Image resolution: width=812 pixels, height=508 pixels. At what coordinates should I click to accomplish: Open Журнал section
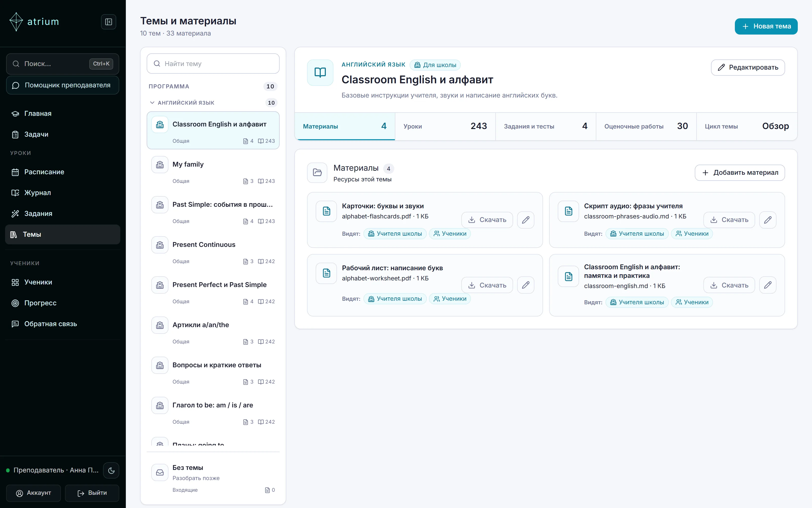(x=63, y=193)
